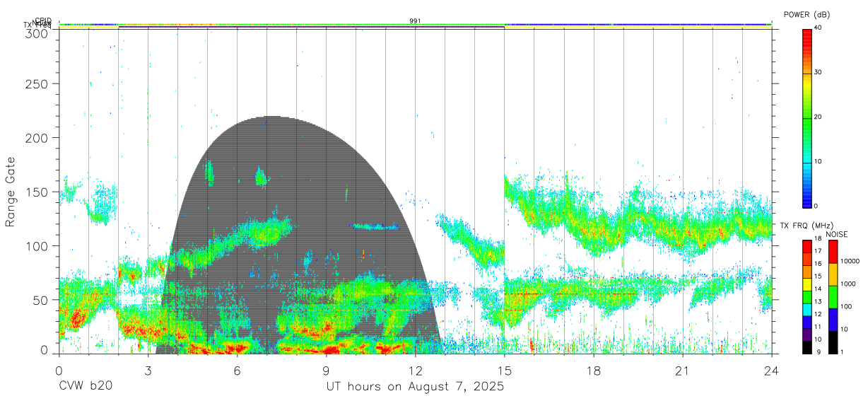Click the '15' tick on UT hours axis
Viewport: 868px width, 401px height.
[x=505, y=371]
